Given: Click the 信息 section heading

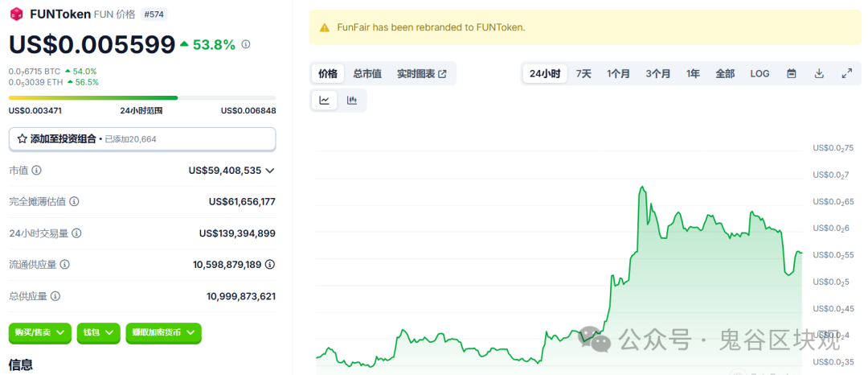Looking at the screenshot, I should 20,365.
